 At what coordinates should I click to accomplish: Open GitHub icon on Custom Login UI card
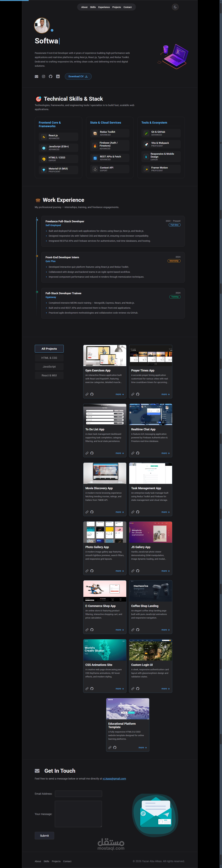click(138, 689)
